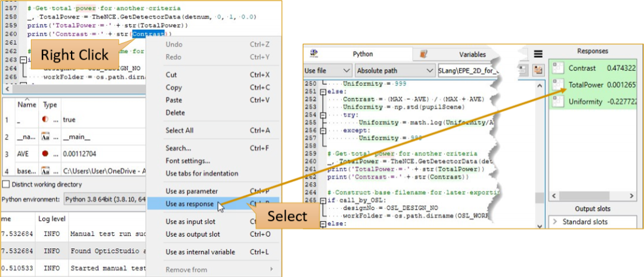Open the Absolute path dropdown
This screenshot has height=277, width=644.
tap(395, 70)
